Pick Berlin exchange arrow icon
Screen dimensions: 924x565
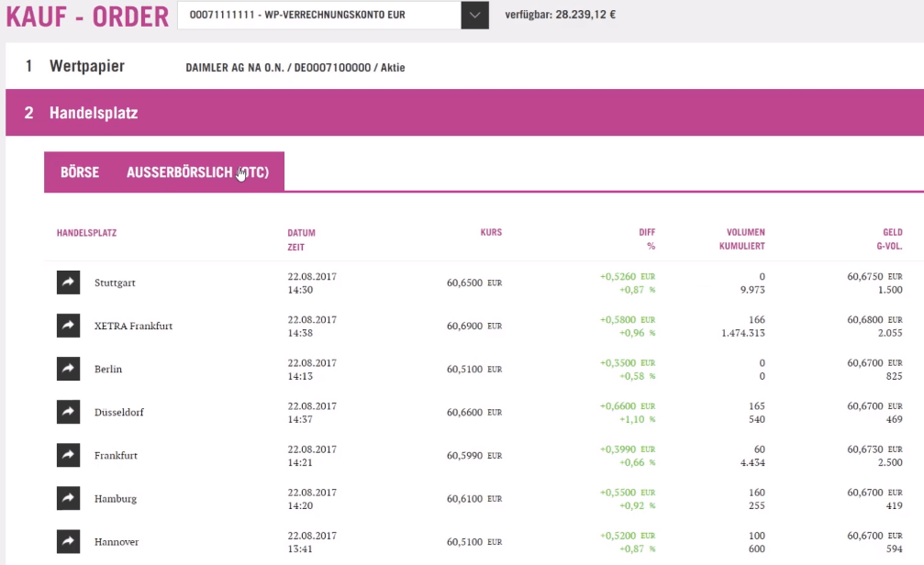(68, 369)
